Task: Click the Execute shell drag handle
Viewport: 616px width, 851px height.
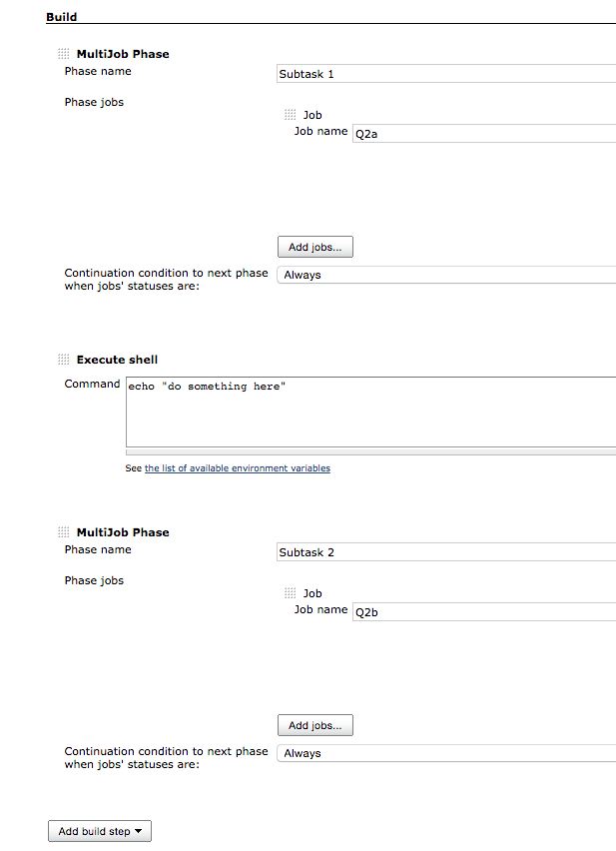Action: 64,360
